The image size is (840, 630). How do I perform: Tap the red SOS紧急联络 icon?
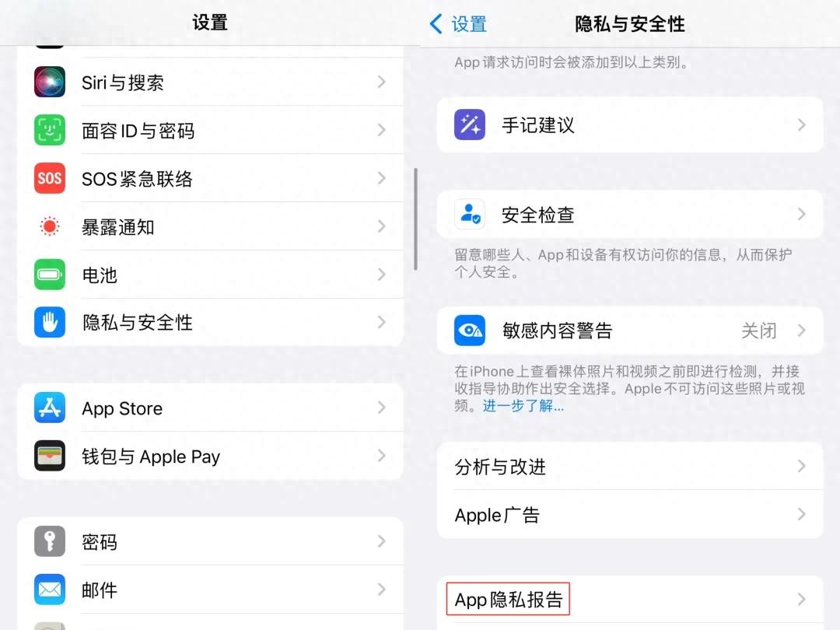(50, 178)
